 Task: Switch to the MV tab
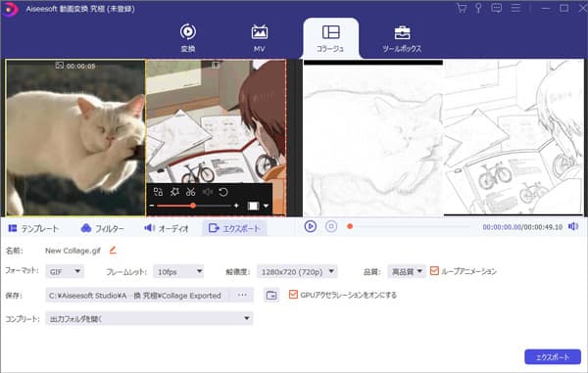tap(259, 38)
